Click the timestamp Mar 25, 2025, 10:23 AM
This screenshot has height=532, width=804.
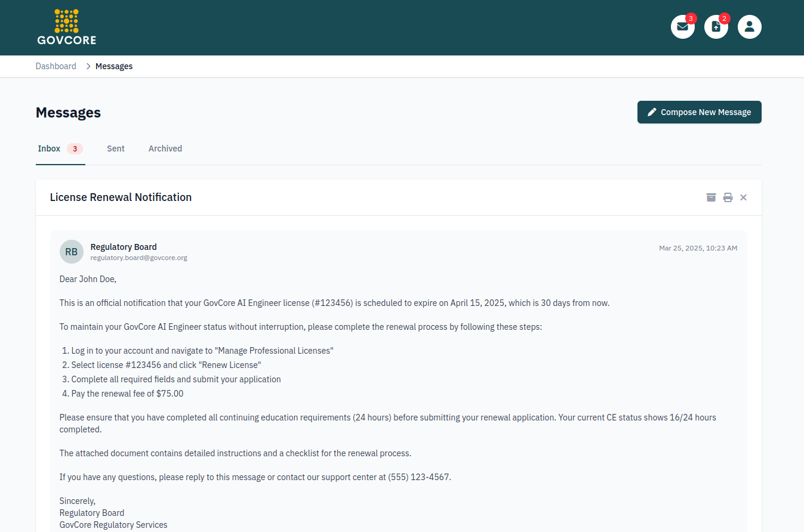point(698,248)
